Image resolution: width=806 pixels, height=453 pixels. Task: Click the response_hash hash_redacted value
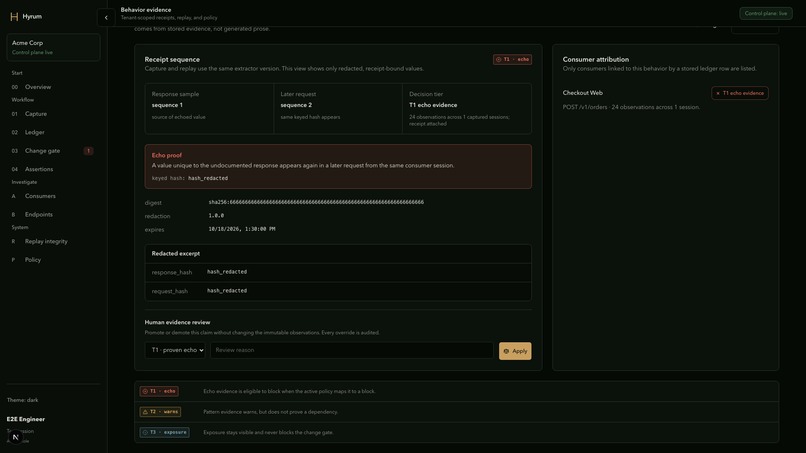[x=227, y=272]
